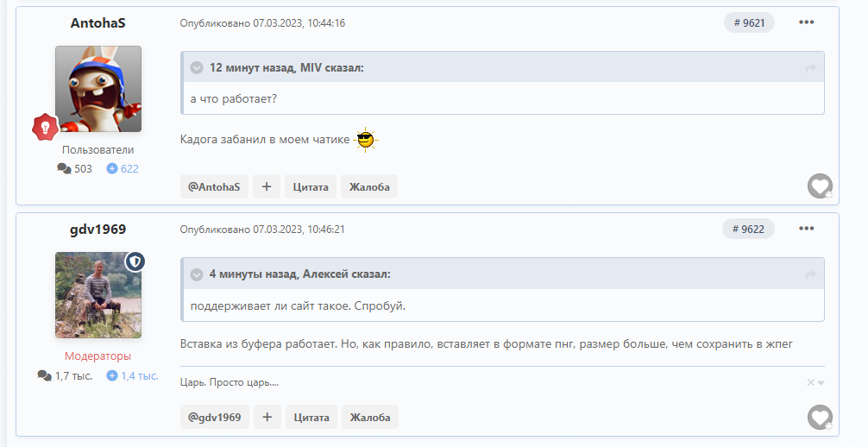Like gdv1969's post with the heart icon
868x447 pixels.
[820, 417]
